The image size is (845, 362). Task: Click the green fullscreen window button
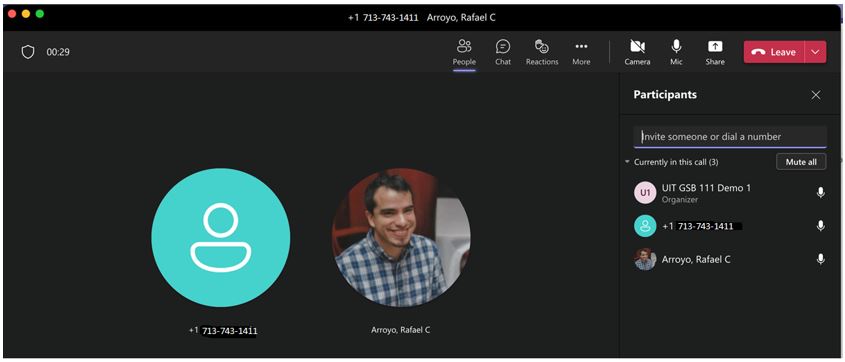coord(40,14)
